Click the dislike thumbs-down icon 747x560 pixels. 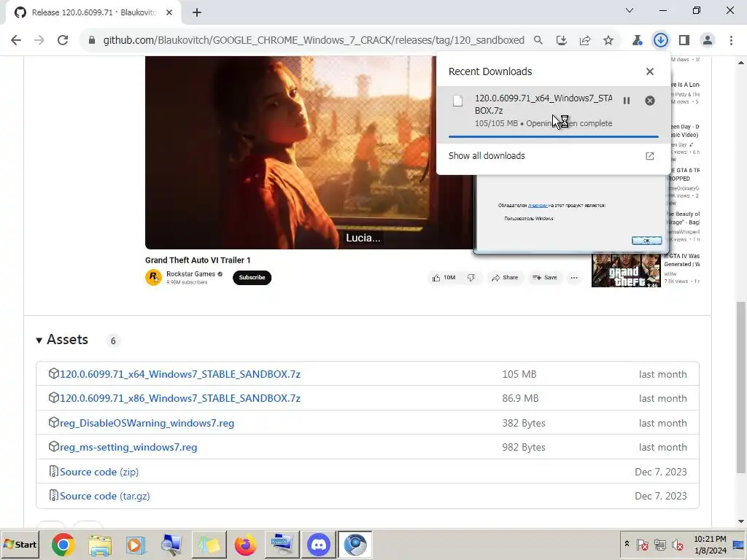471,278
